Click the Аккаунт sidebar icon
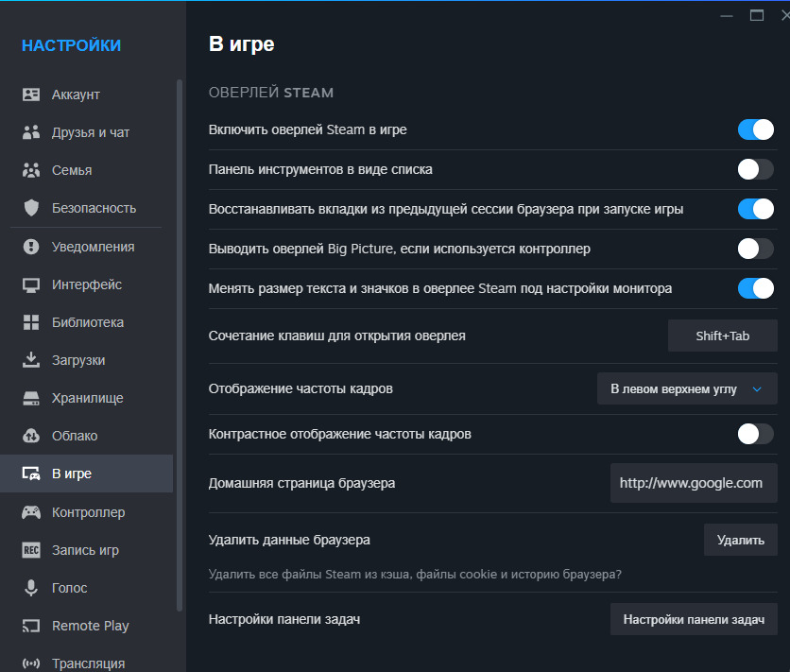790x672 pixels. [31, 95]
